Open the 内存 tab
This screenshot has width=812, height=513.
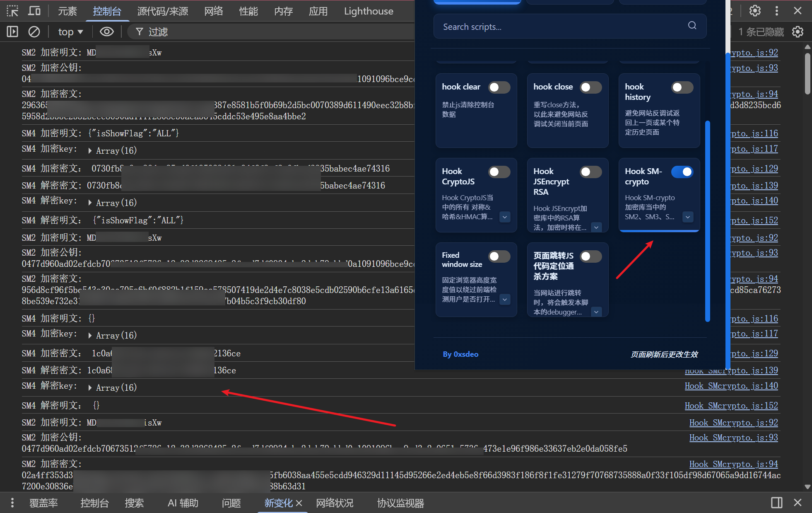[x=283, y=11]
